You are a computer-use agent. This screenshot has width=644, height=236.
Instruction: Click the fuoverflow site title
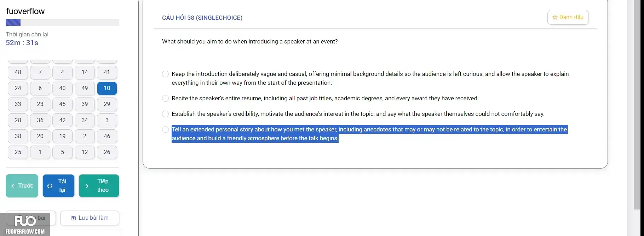point(25,11)
